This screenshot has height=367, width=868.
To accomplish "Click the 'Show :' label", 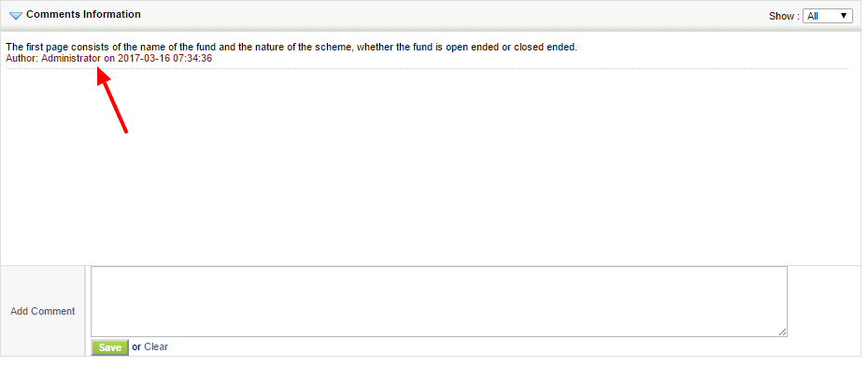I will [784, 16].
